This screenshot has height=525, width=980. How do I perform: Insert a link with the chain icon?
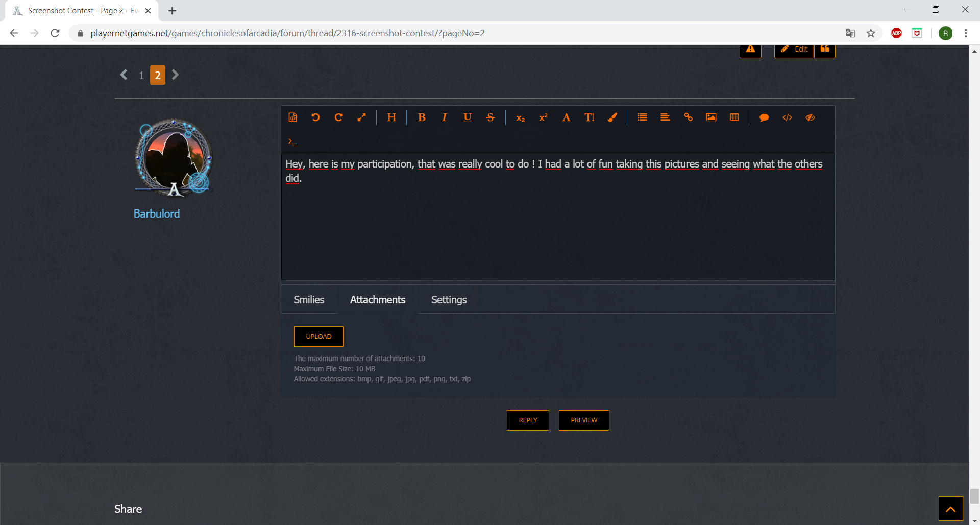pos(688,117)
